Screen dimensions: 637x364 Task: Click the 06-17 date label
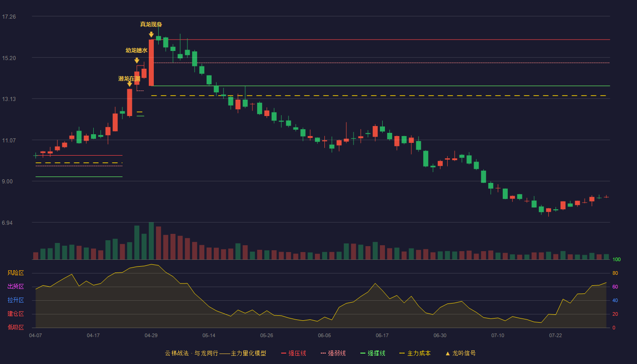(382, 335)
